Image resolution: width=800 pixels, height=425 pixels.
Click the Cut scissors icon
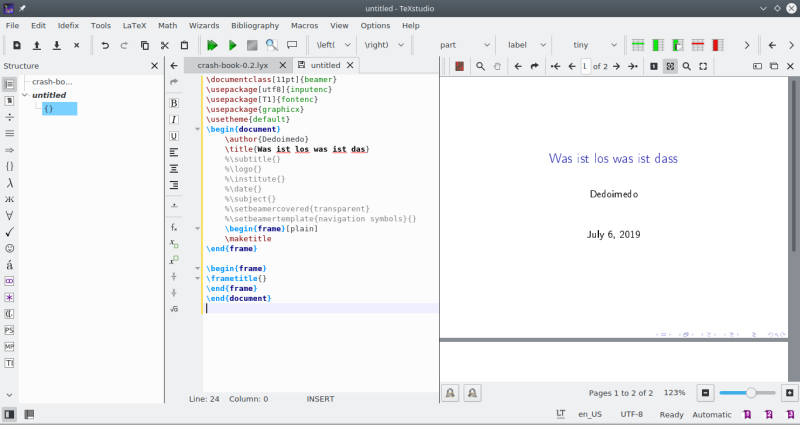click(165, 45)
